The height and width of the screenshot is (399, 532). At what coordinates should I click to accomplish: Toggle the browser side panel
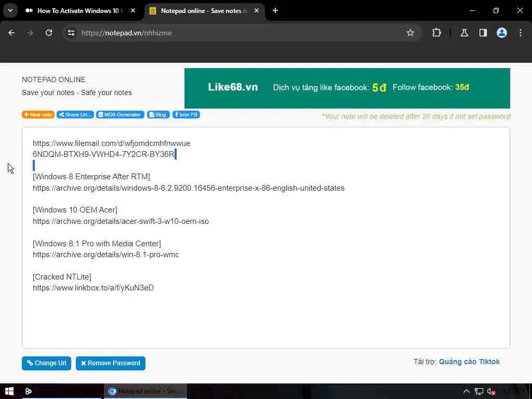click(x=483, y=33)
